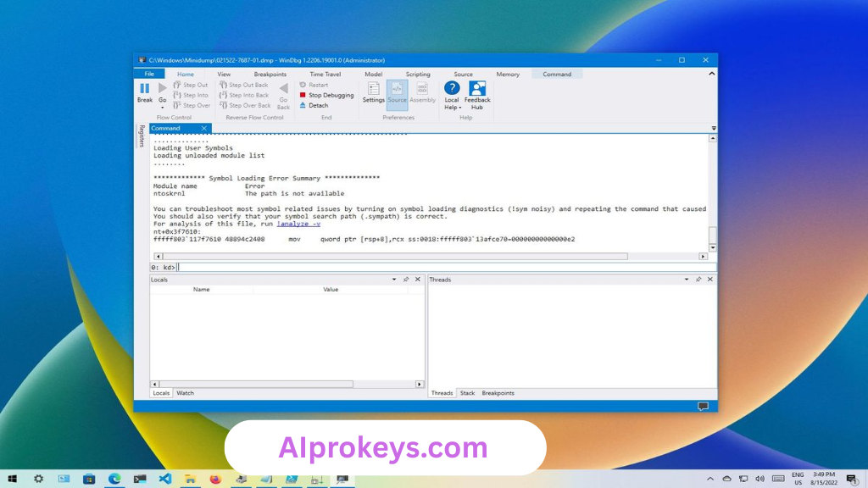Click the Detach button
The image size is (868, 488).
pos(314,105)
